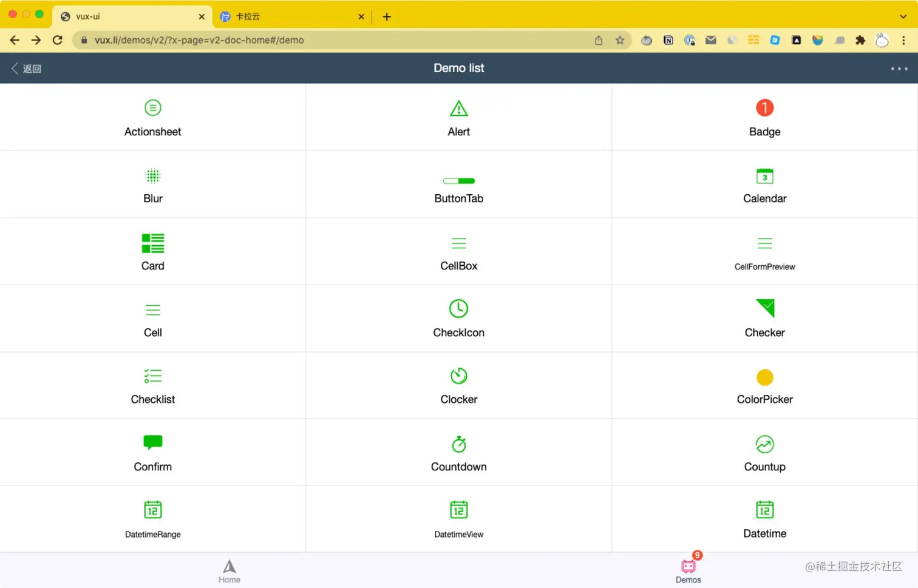Open the CellBox lines icon
The width and height of the screenshot is (918, 588).
[x=459, y=243]
